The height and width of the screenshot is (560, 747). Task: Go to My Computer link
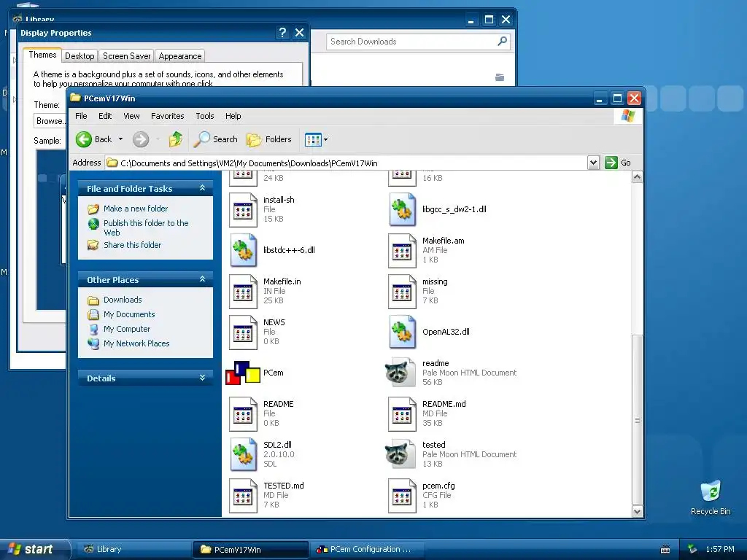pos(127,329)
